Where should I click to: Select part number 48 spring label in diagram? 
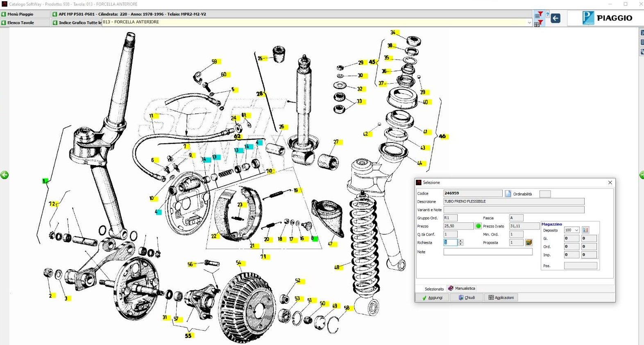(x=337, y=267)
